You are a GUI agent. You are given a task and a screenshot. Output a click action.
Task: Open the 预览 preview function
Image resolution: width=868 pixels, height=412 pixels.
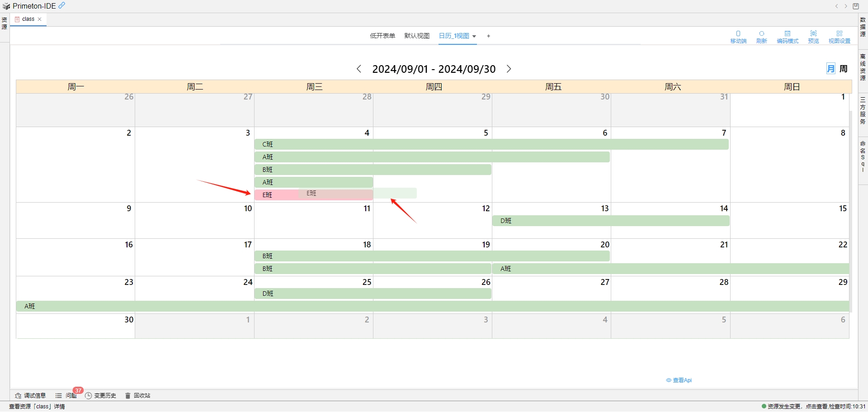tap(813, 36)
